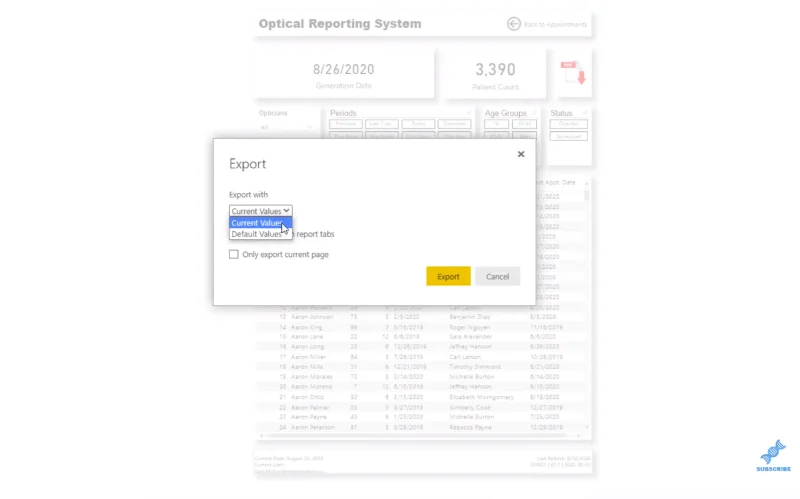Expand the Opticians All dropdown

(286, 127)
